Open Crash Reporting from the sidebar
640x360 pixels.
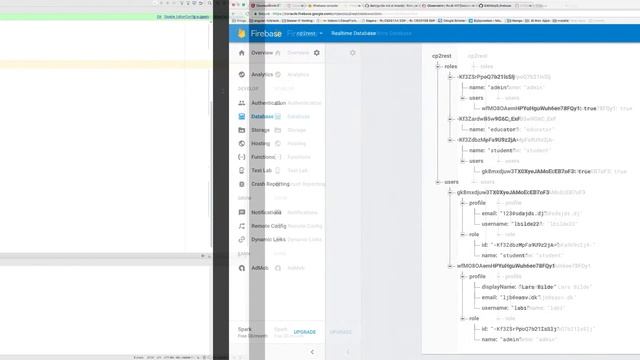270,184
